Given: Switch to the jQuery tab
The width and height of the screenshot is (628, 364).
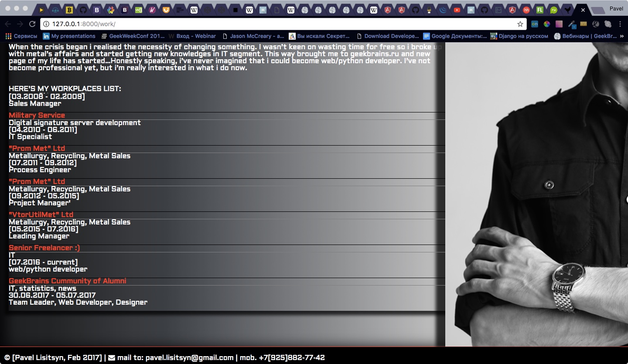Looking at the screenshot, I should coord(443,10).
